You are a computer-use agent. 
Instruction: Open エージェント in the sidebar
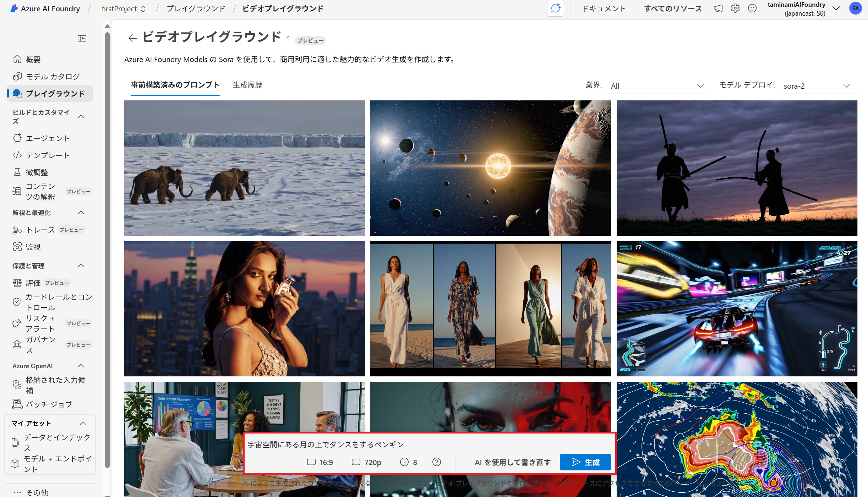[x=48, y=138]
